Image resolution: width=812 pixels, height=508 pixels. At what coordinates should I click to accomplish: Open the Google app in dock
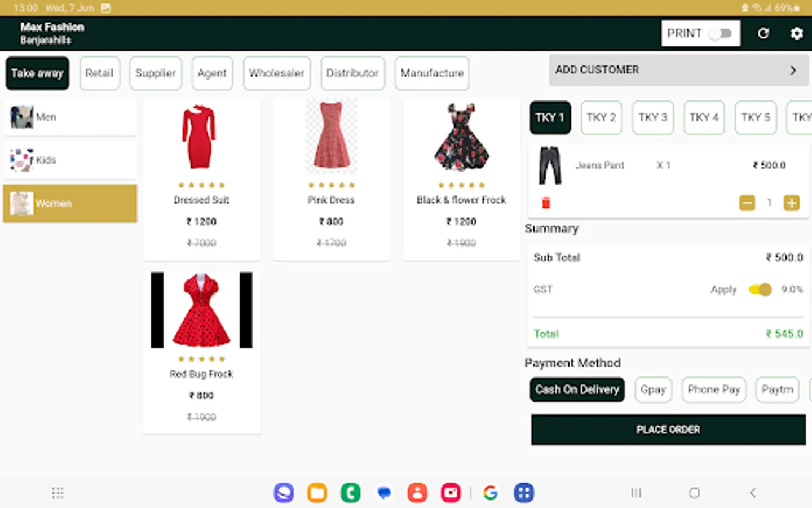click(491, 493)
